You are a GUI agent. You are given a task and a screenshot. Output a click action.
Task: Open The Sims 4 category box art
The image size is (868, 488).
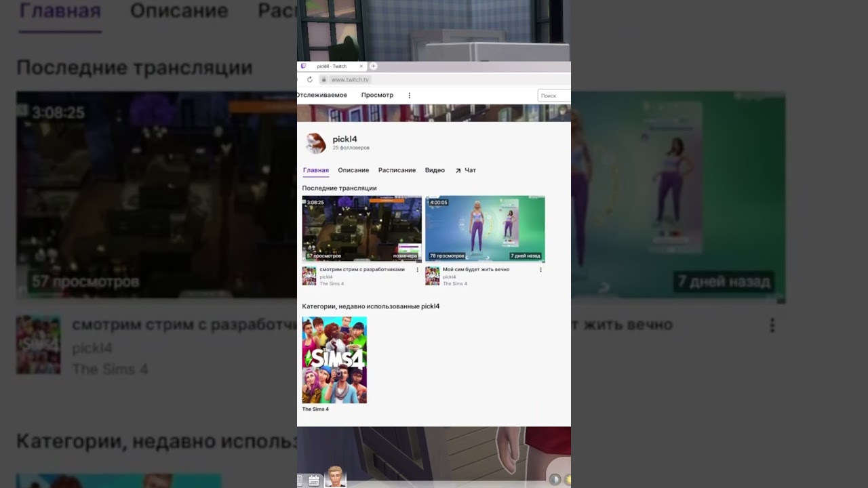pos(334,360)
